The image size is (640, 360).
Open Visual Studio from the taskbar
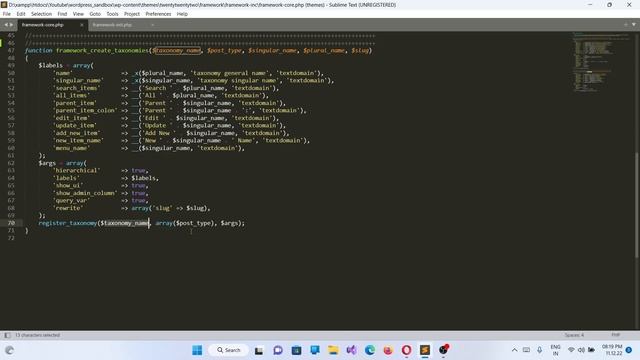351,350
